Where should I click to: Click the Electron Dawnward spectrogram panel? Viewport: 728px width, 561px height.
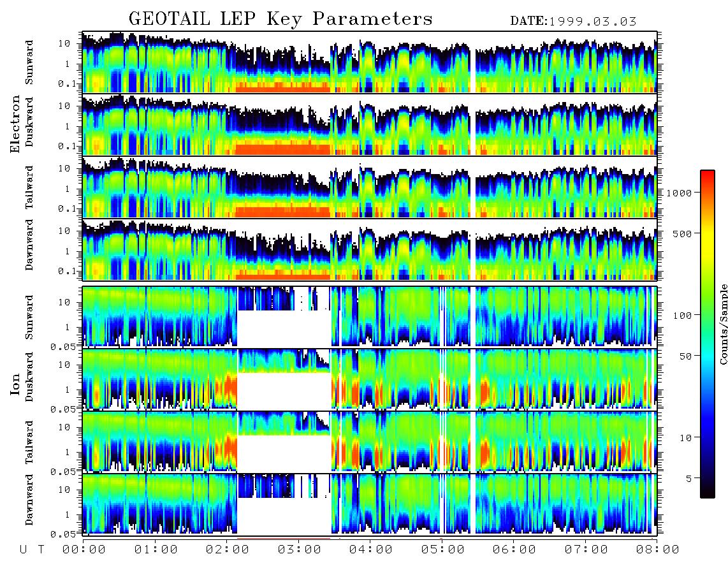pyautogui.click(x=370, y=250)
